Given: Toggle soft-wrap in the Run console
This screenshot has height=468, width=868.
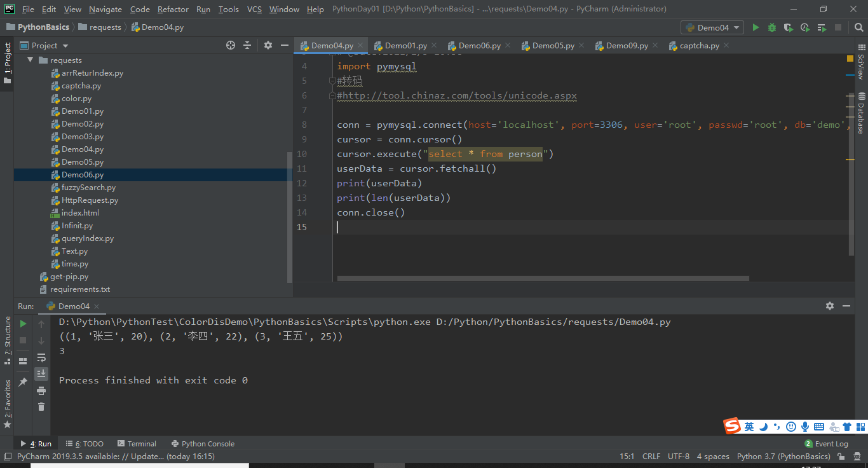Looking at the screenshot, I should click(x=41, y=357).
